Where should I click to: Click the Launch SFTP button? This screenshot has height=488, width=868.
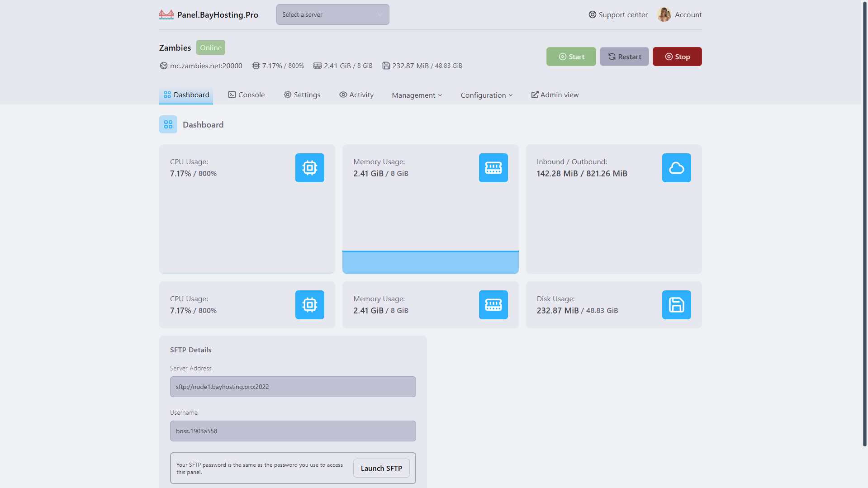tap(381, 468)
